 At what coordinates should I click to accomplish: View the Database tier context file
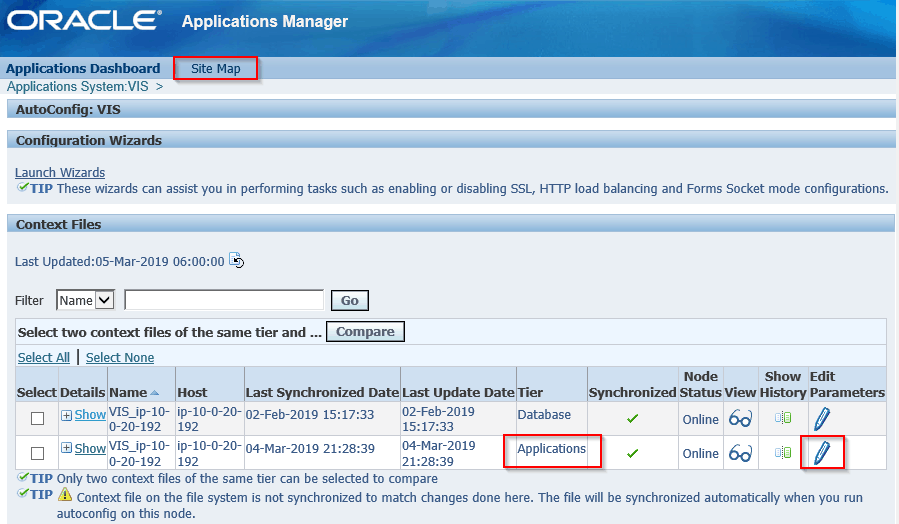tap(740, 419)
